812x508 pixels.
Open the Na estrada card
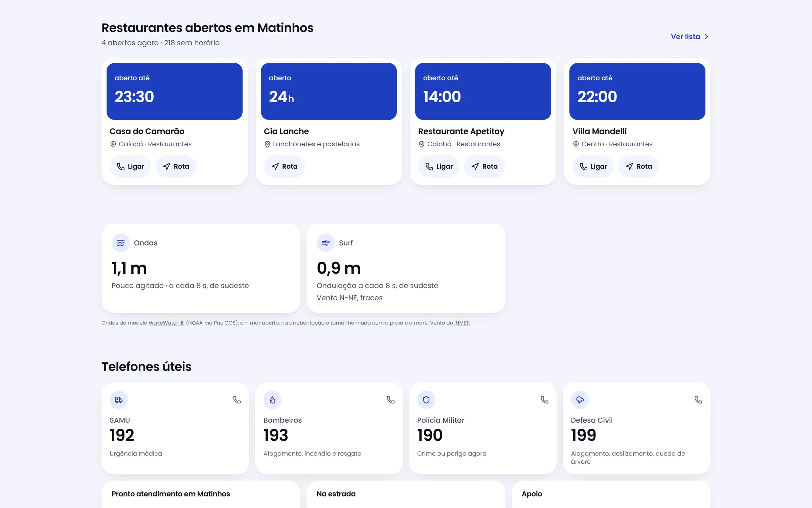tap(406, 494)
